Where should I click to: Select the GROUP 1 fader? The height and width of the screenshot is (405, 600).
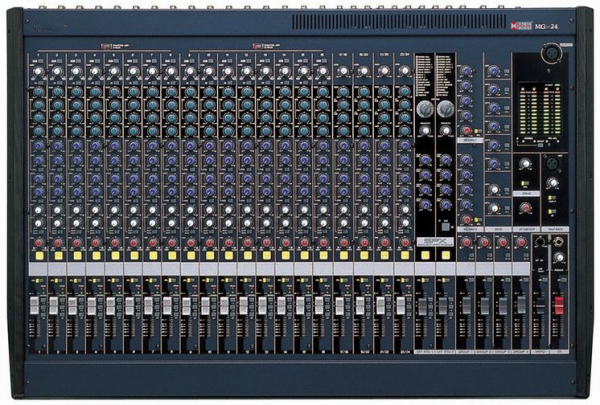pyautogui.click(x=464, y=305)
